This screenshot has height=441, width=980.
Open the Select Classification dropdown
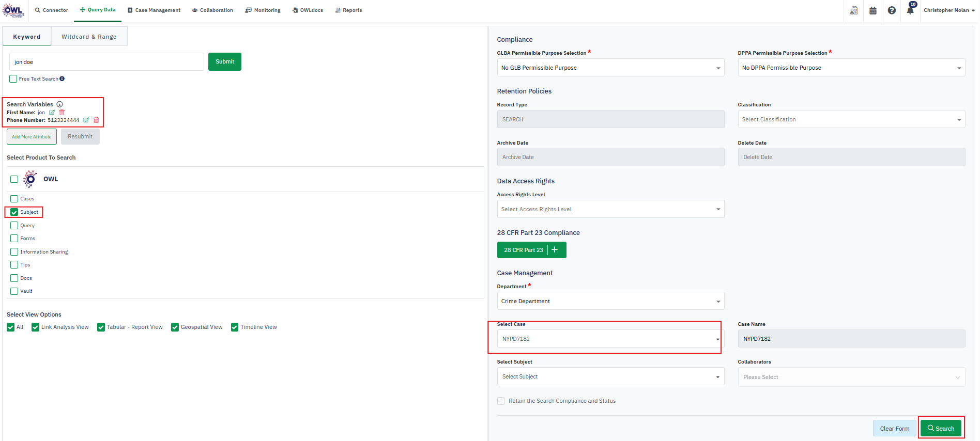[851, 119]
